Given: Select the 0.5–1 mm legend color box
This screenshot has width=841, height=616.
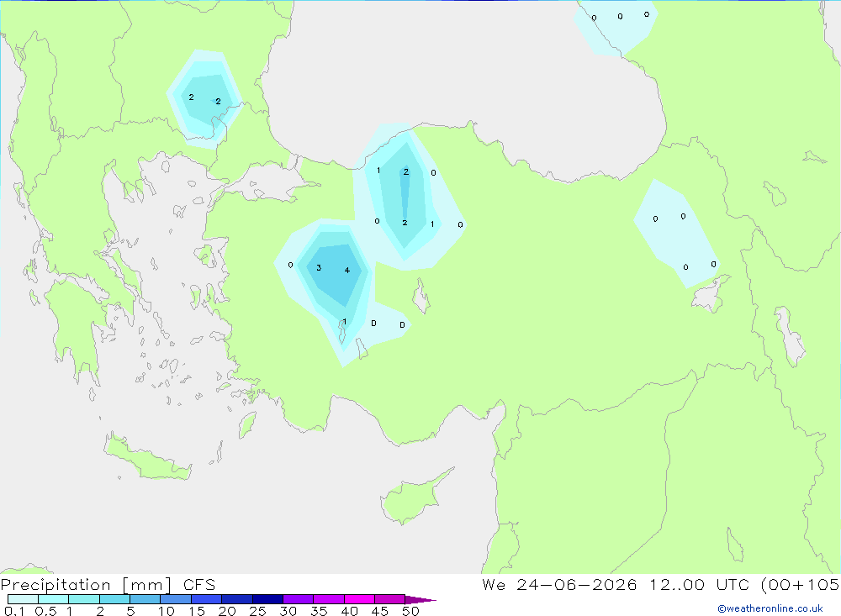Looking at the screenshot, I should (54, 599).
